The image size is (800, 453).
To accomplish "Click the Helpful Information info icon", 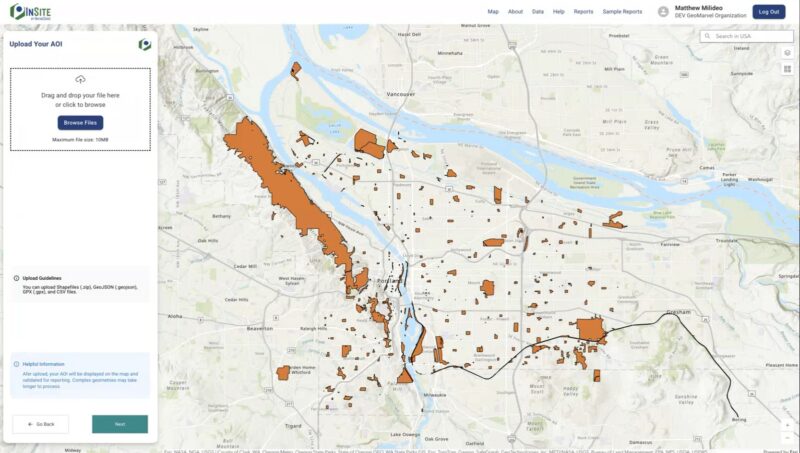I will pos(17,364).
